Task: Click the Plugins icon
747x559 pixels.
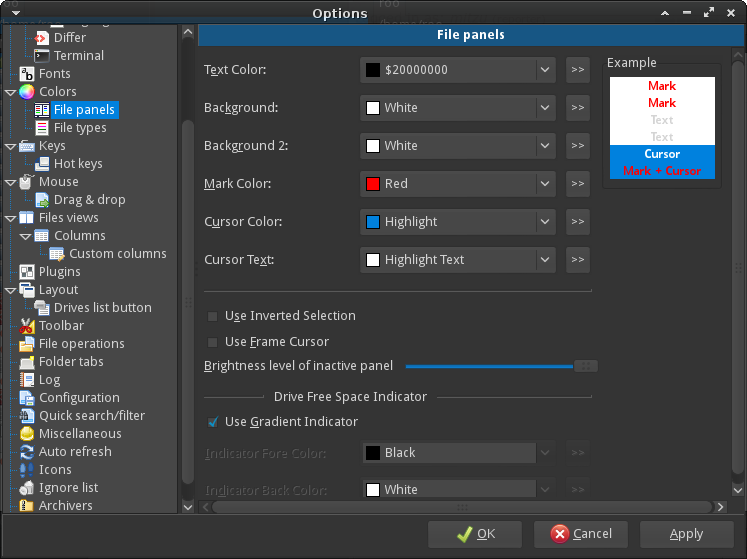Action: pyautogui.click(x=27, y=272)
